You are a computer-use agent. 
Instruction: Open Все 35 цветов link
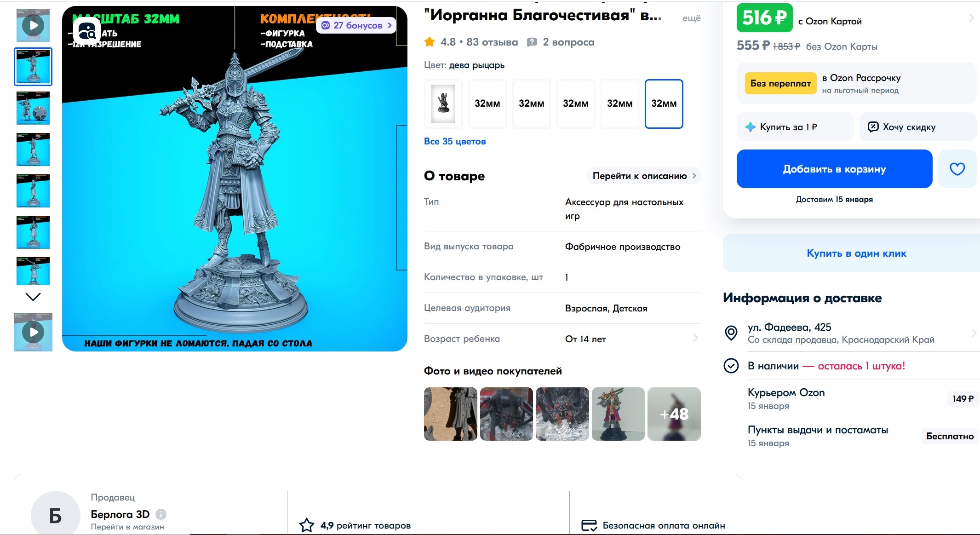click(455, 141)
